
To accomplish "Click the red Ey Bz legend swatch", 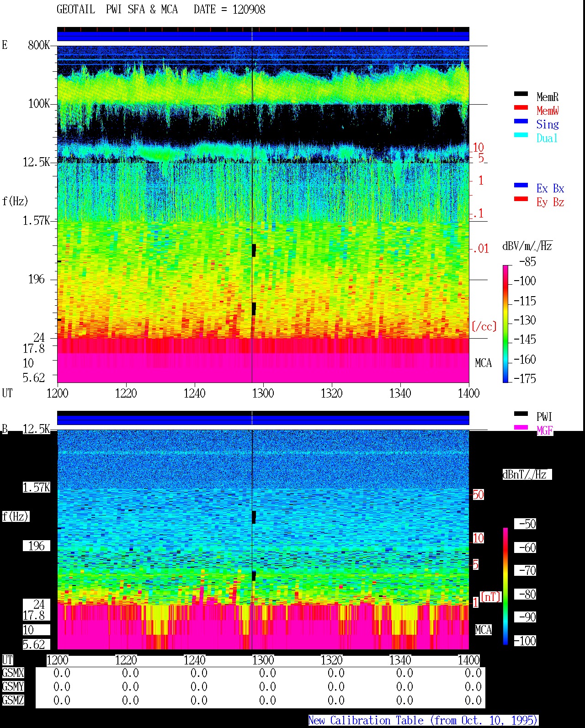I will tap(521, 199).
